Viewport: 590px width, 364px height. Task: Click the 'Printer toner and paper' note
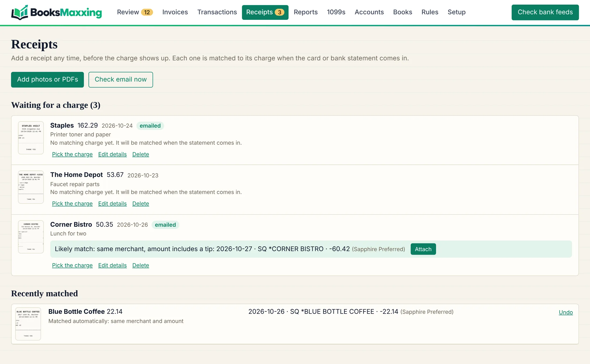tap(80, 135)
